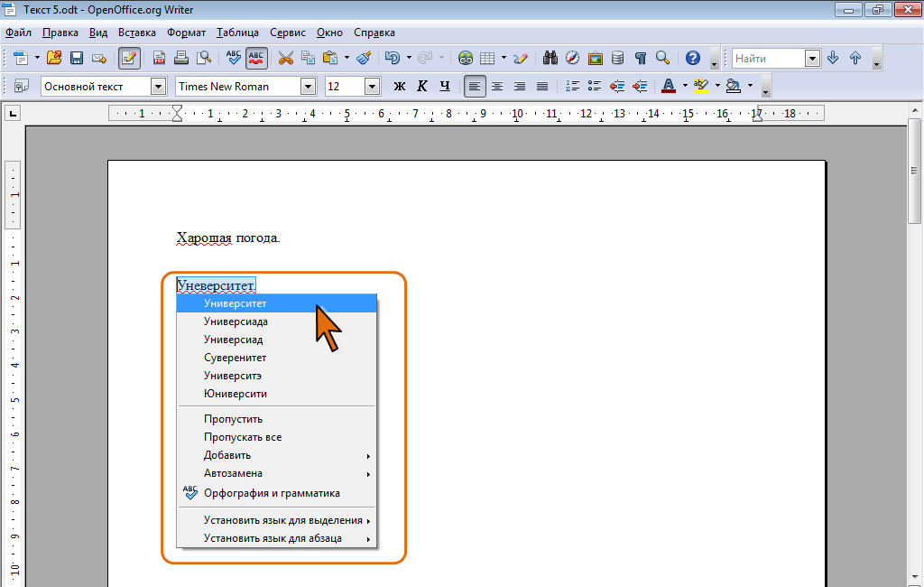Screen dimensions: 924x587
Task: Open a file with the folder icon
Action: tap(54, 58)
